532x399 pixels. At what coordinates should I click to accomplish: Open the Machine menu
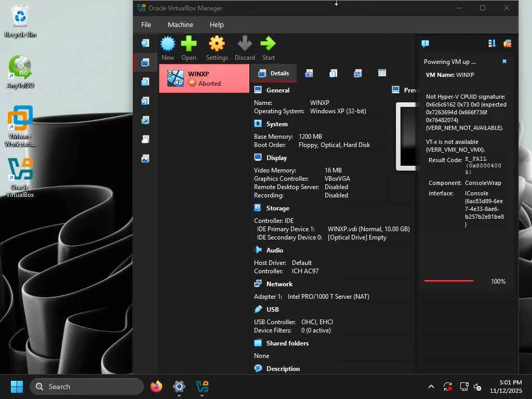point(180,25)
